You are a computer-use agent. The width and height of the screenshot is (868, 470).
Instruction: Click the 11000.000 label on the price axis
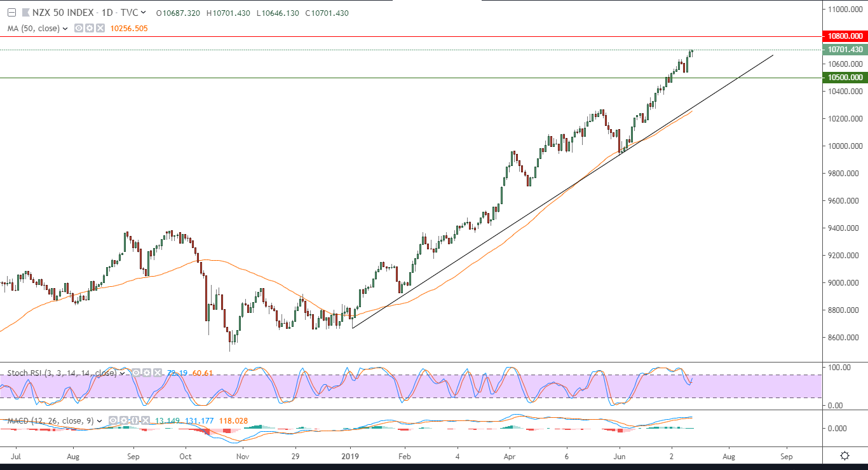(844, 9)
